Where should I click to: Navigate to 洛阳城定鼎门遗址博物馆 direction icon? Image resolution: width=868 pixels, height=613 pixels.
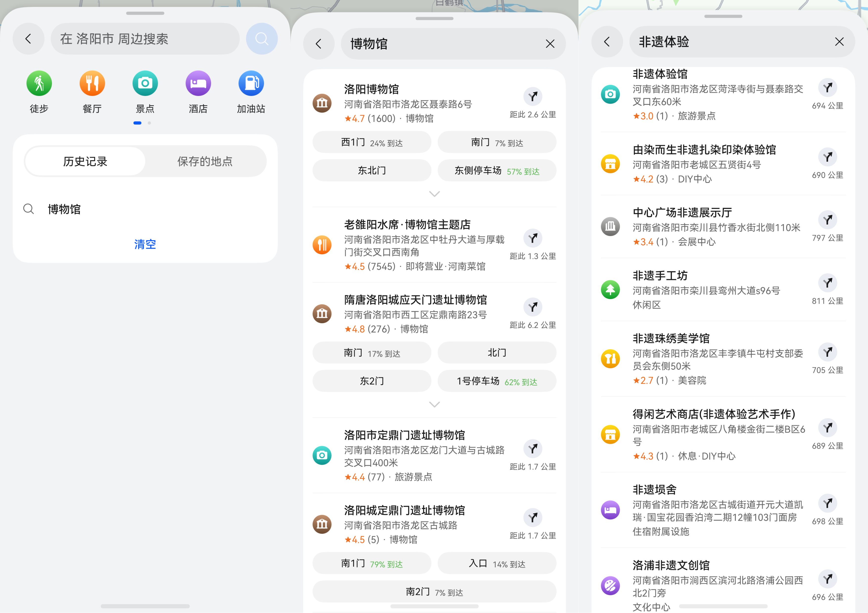pyautogui.click(x=533, y=518)
